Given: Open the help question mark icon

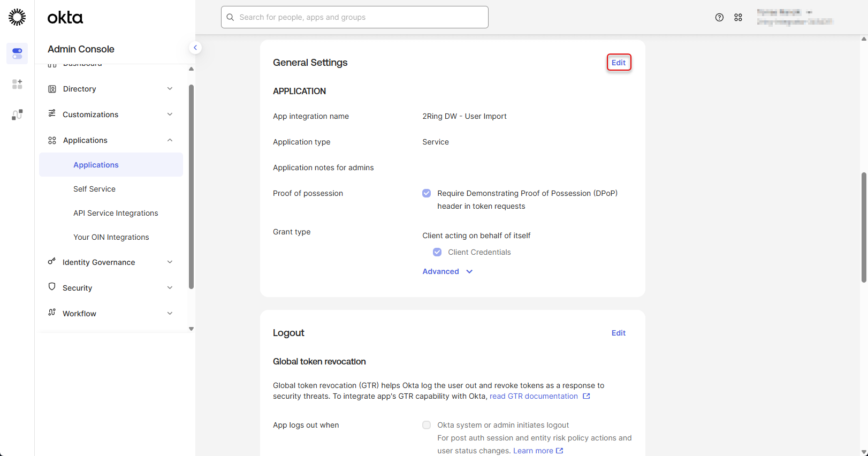Looking at the screenshot, I should tap(719, 17).
